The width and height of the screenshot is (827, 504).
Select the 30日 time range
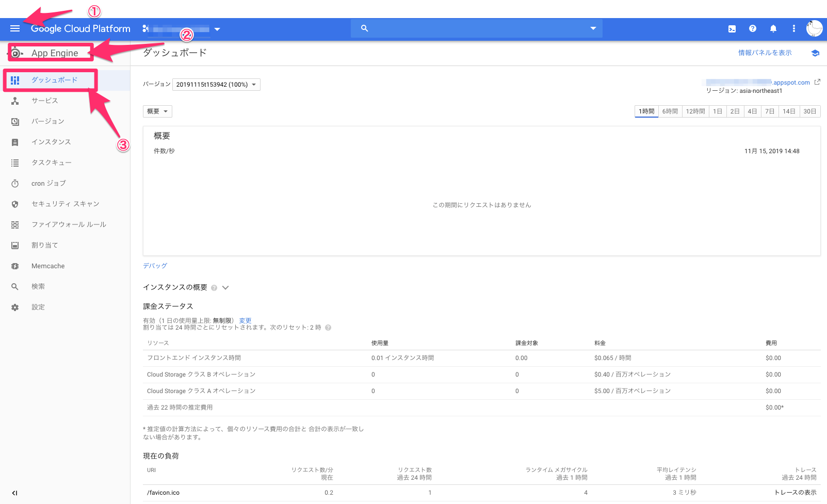pos(810,111)
